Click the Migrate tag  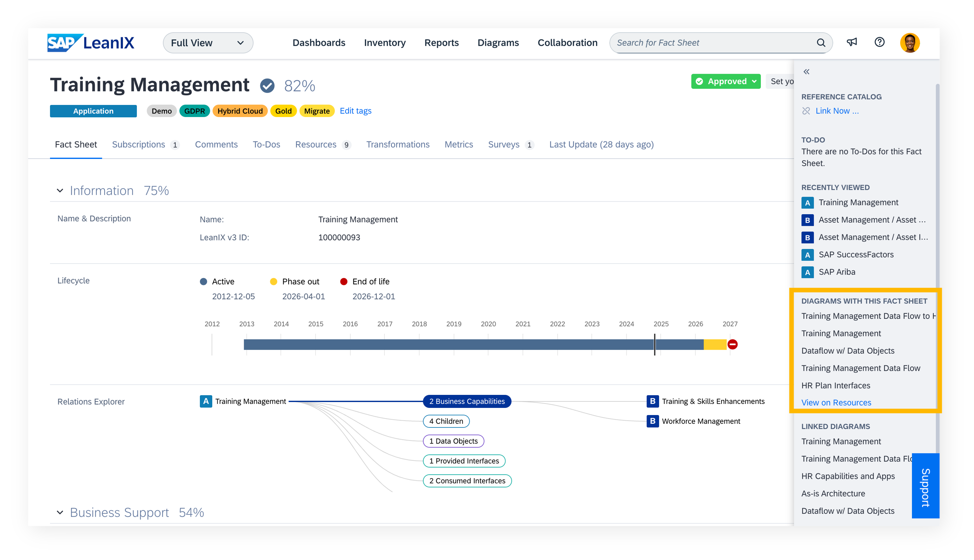[317, 111]
